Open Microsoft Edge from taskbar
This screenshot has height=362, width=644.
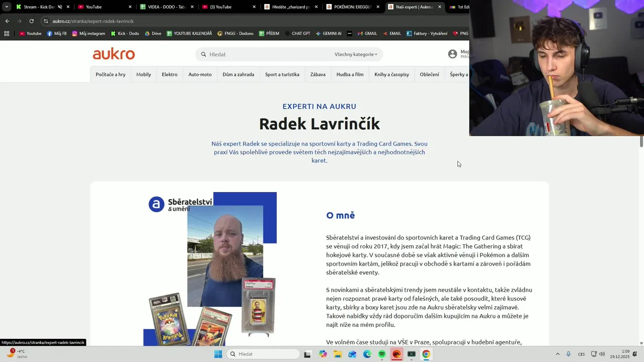[x=367, y=354]
